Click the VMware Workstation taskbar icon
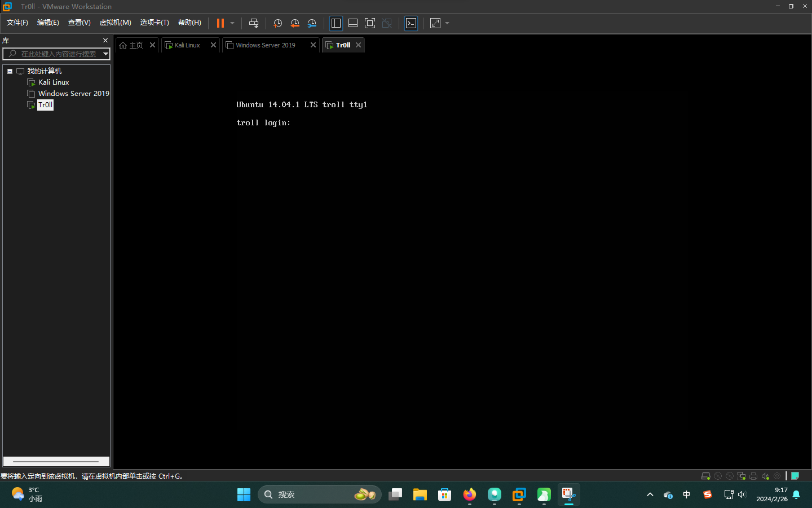The width and height of the screenshot is (812, 508). [519, 494]
